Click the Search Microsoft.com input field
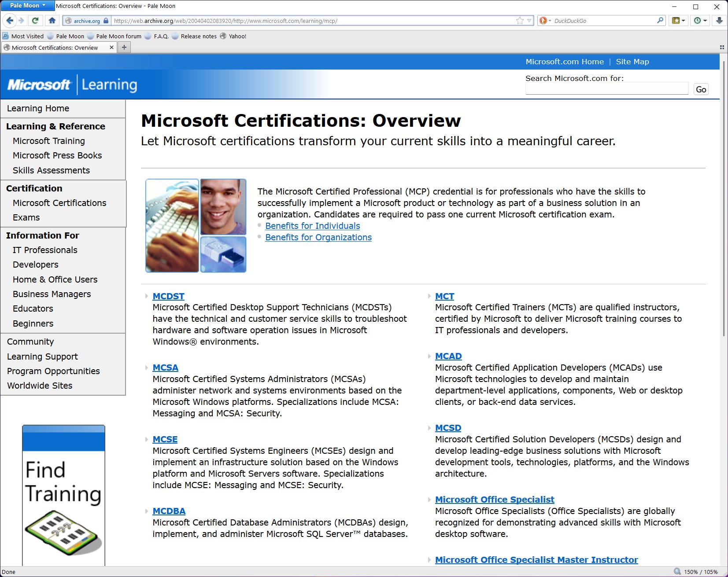This screenshot has width=728, height=577. point(607,89)
